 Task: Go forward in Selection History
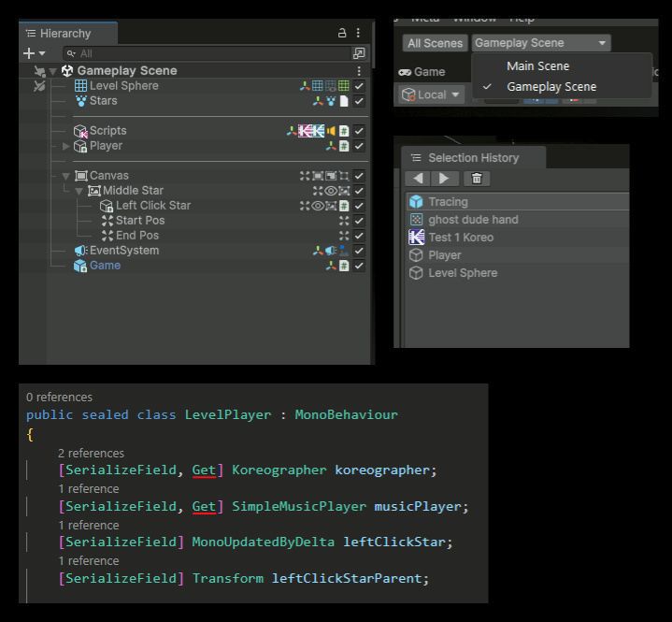(445, 179)
